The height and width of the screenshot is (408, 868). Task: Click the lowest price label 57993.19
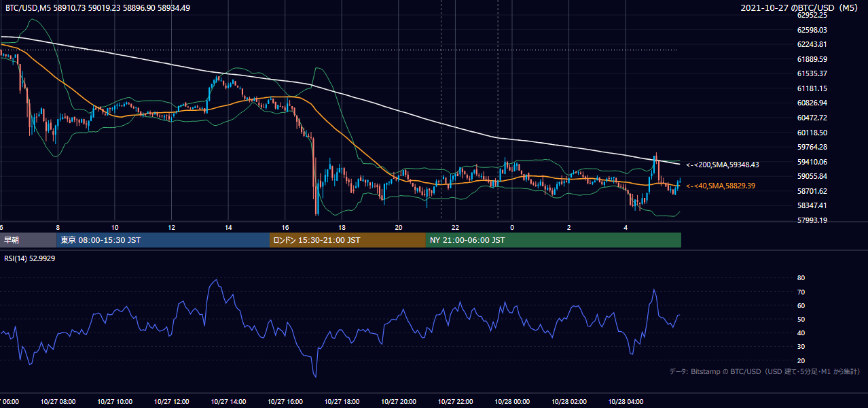click(812, 220)
